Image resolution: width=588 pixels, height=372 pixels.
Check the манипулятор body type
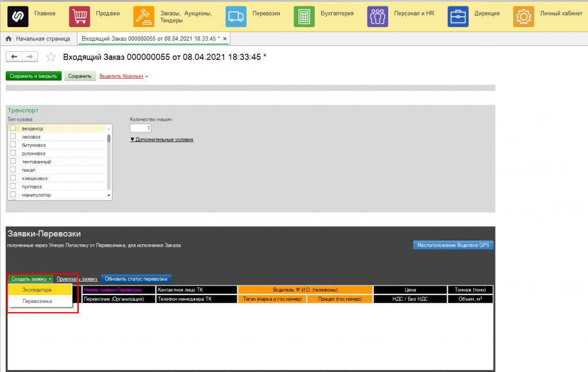pyautogui.click(x=13, y=194)
